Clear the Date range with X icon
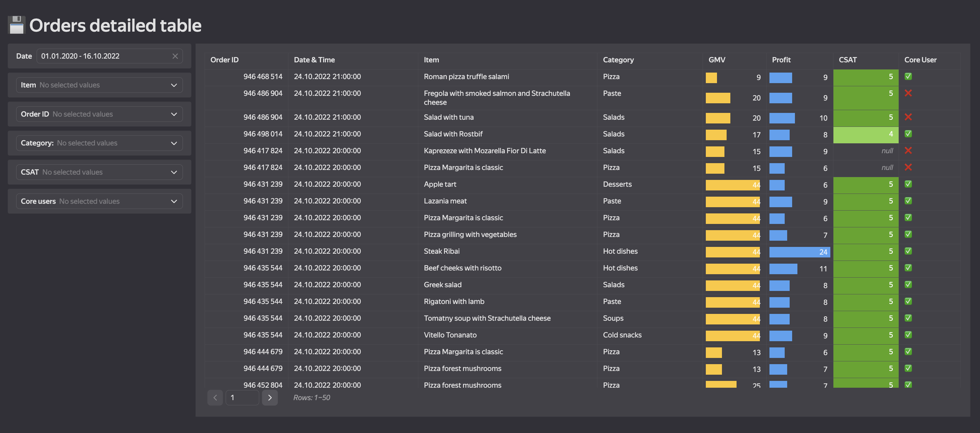 click(175, 56)
